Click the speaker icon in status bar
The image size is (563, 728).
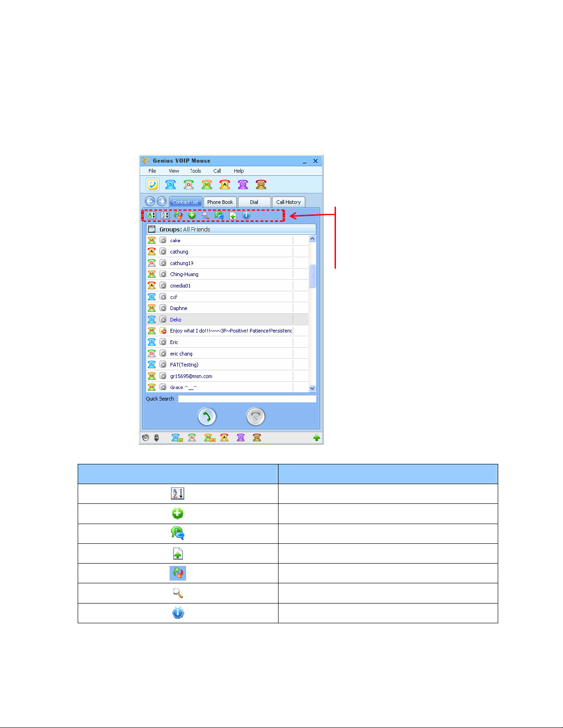point(146,438)
